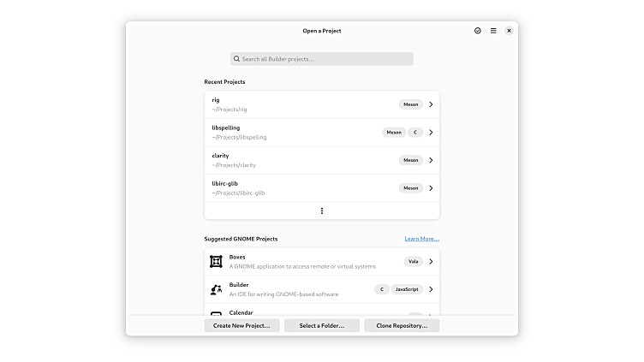This screenshot has width=644, height=362.
Task: Click the Clone Repository button
Action: (402, 326)
